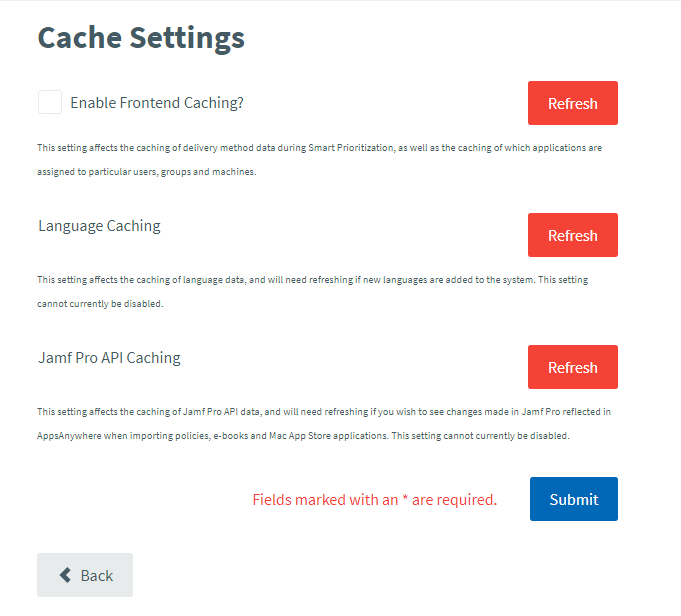Click the "assigned to particular users, groups" line
This screenshot has width=681, height=616.
pyautogui.click(x=146, y=172)
